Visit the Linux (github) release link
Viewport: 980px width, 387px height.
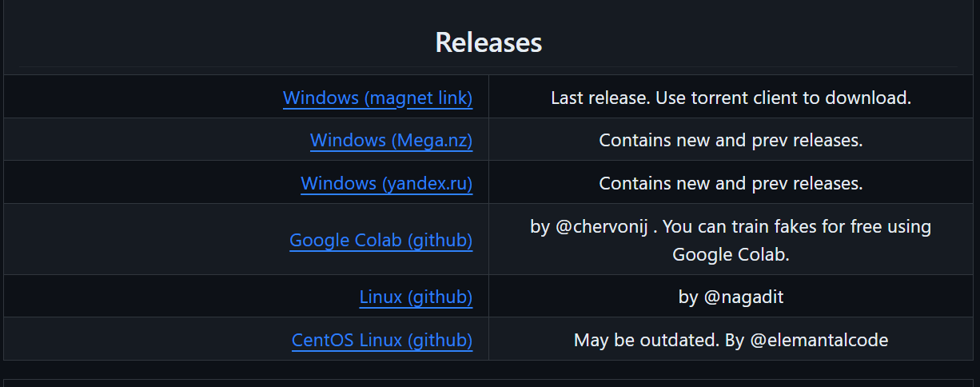416,297
